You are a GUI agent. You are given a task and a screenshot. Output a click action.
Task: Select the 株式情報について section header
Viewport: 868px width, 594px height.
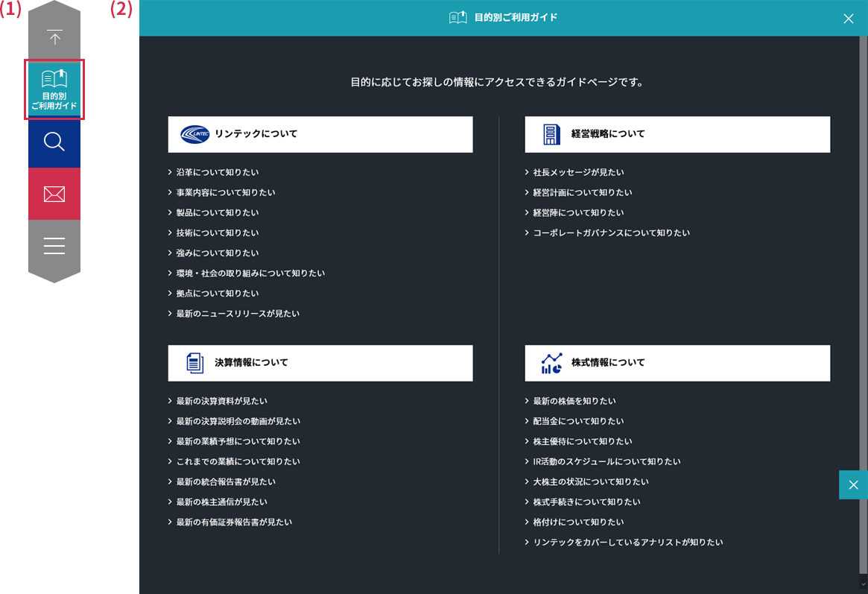pyautogui.click(x=677, y=363)
